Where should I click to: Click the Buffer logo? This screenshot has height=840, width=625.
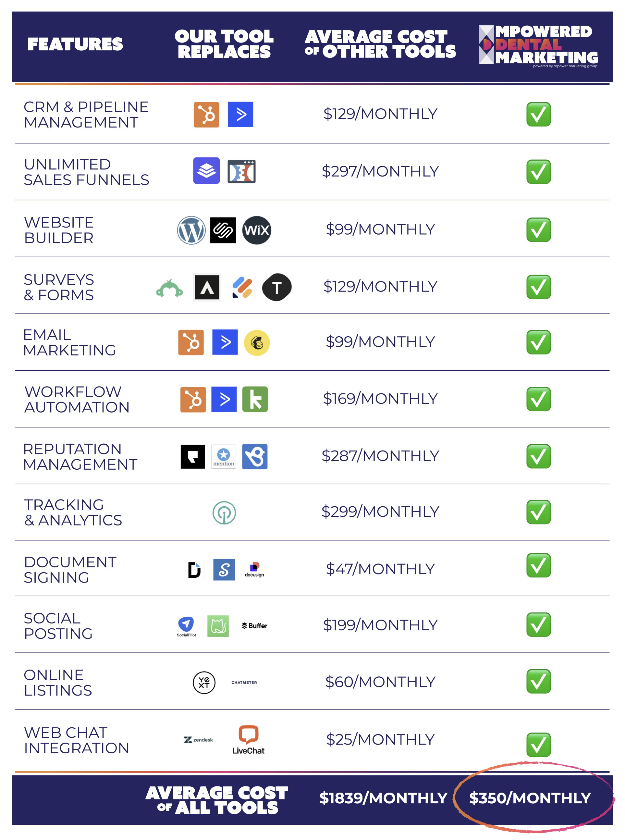pos(255,625)
